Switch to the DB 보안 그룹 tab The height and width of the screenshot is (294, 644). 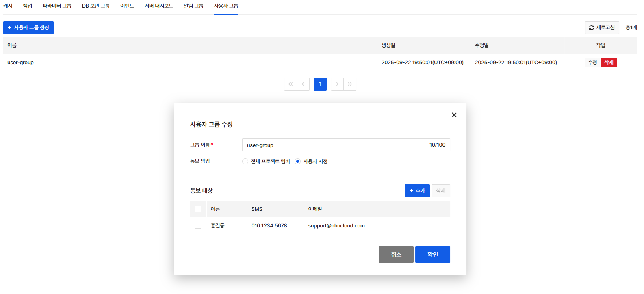pyautogui.click(x=96, y=6)
